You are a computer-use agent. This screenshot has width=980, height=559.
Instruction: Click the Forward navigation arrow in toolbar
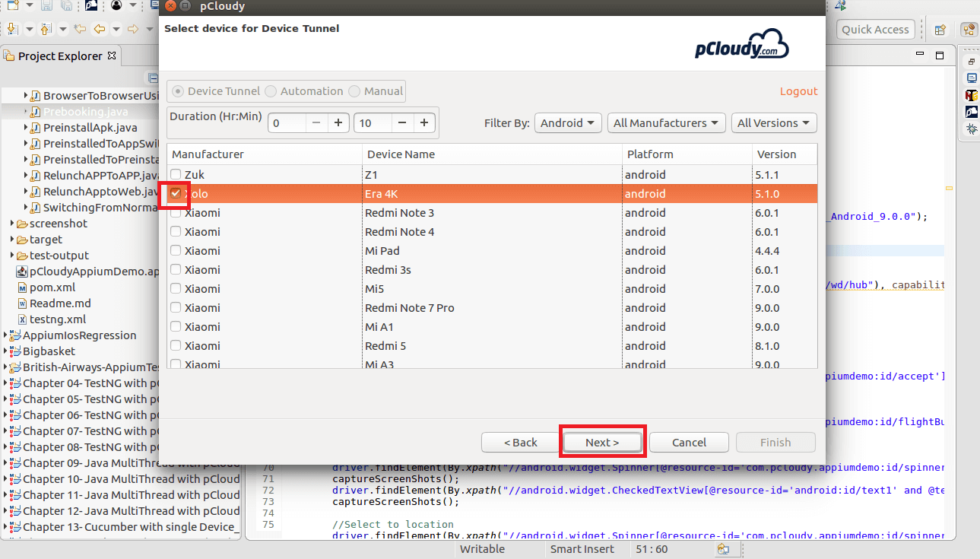coord(133,29)
